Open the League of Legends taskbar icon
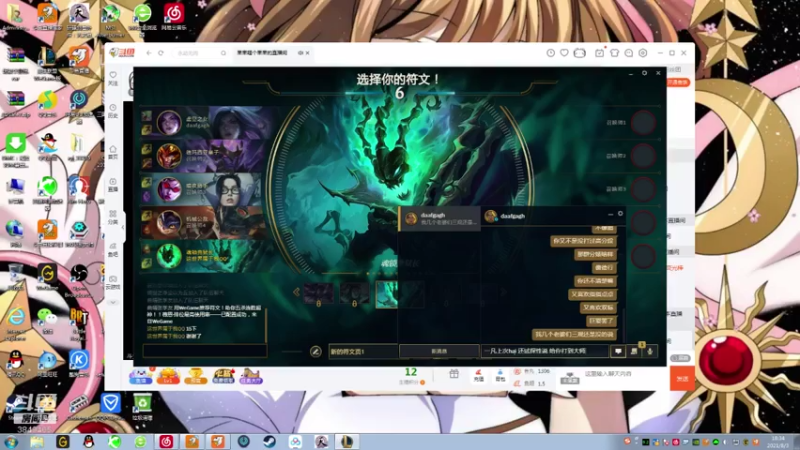 (x=347, y=441)
